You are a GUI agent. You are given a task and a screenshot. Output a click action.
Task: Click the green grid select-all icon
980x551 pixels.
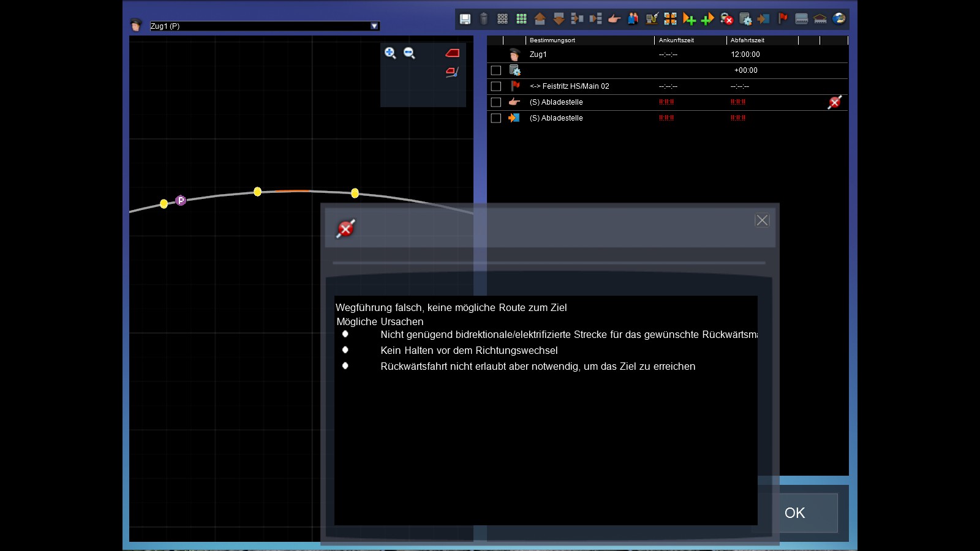point(522,19)
